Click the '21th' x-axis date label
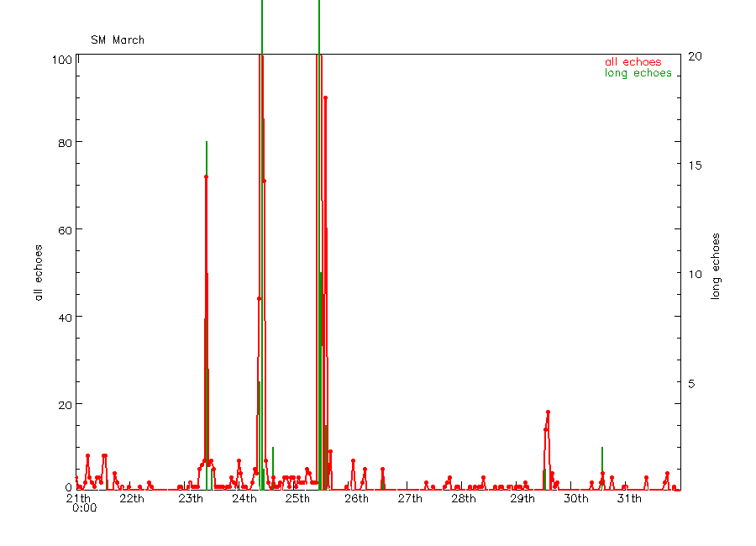Viewport: 756px width, 546px height. 78,498
